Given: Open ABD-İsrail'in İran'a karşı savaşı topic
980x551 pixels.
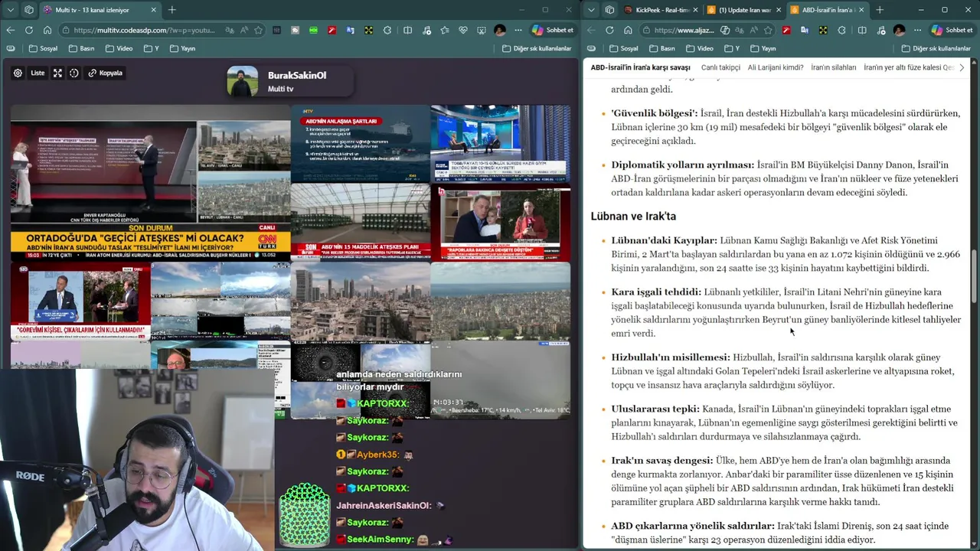Looking at the screenshot, I should tap(640, 67).
